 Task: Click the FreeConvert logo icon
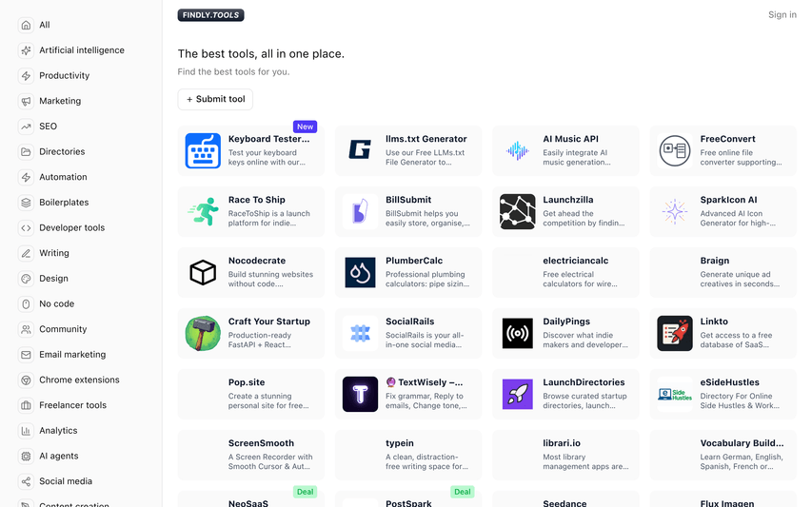tap(675, 150)
